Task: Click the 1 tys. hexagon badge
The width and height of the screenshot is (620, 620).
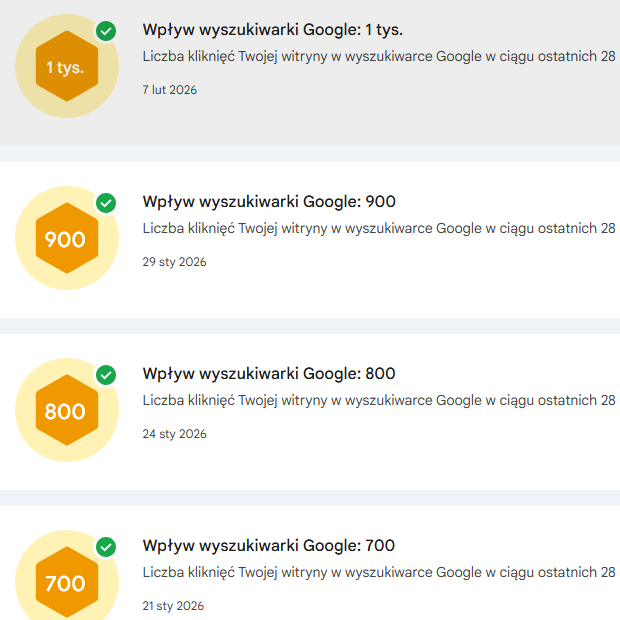Action: [65, 67]
